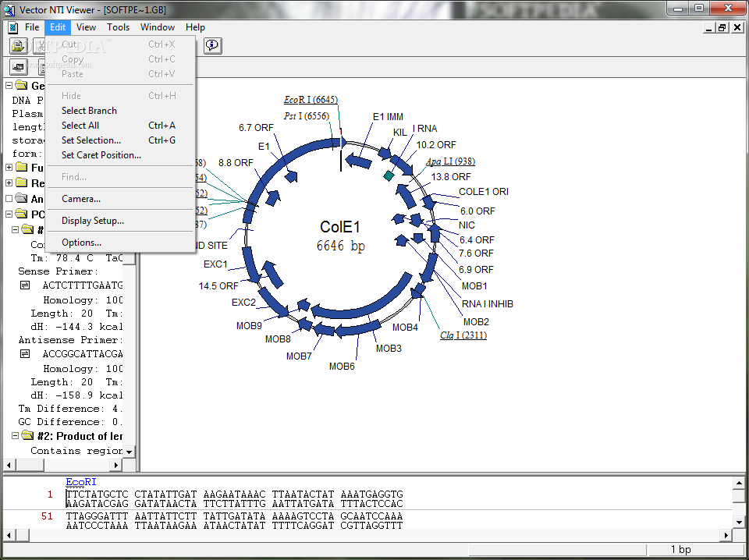Screen dimensions: 749x560
Task: Toggle the box beside the 'An...' folder
Action: pos(9,198)
